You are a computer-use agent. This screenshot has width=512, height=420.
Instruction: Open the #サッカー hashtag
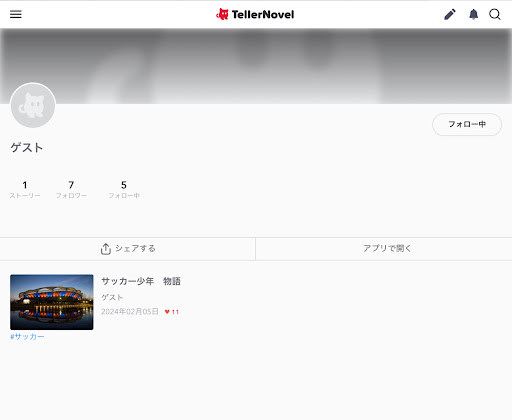tap(27, 337)
